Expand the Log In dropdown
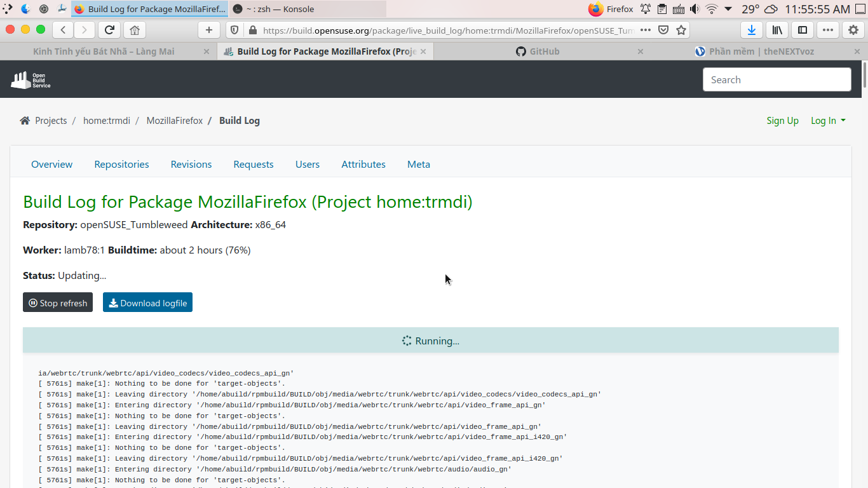The image size is (868, 488). click(828, 121)
